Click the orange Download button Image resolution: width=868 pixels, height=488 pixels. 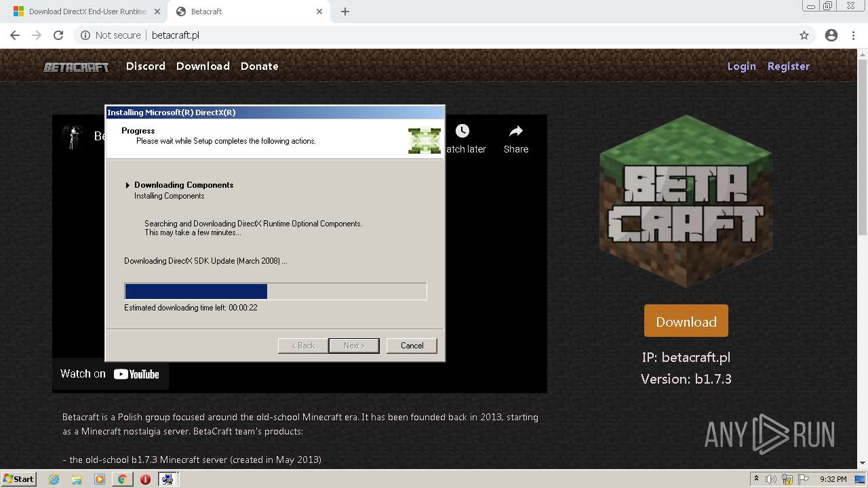(x=686, y=321)
